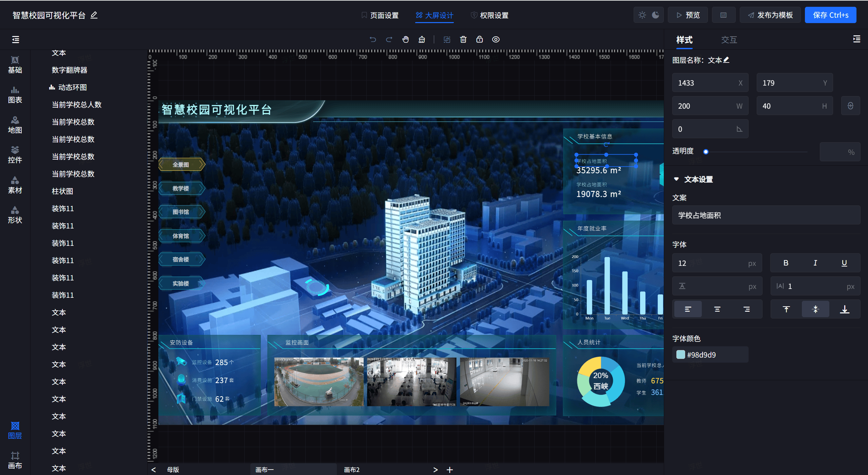This screenshot has width=868, height=475.
Task: Click the undo arrow icon
Action: pyautogui.click(x=373, y=39)
